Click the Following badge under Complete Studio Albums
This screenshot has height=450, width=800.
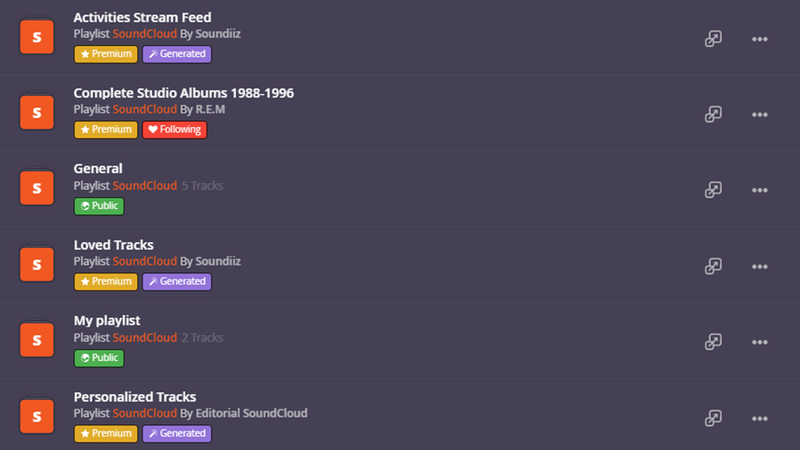[174, 130]
